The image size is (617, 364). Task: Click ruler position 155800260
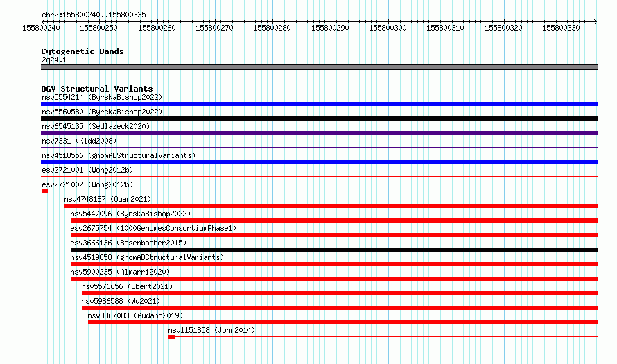(157, 28)
